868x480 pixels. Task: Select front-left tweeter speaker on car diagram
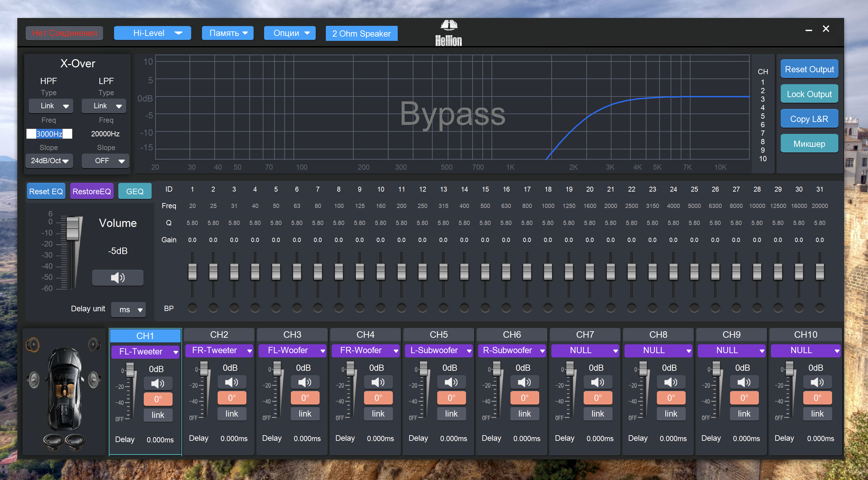(33, 345)
